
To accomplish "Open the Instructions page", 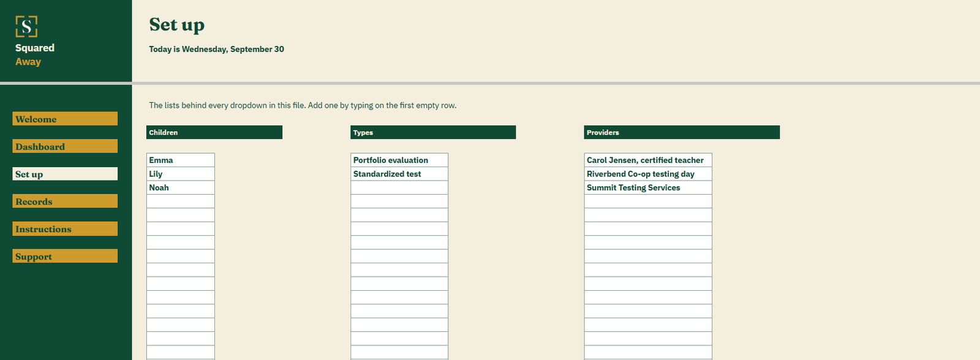I will coord(65,229).
